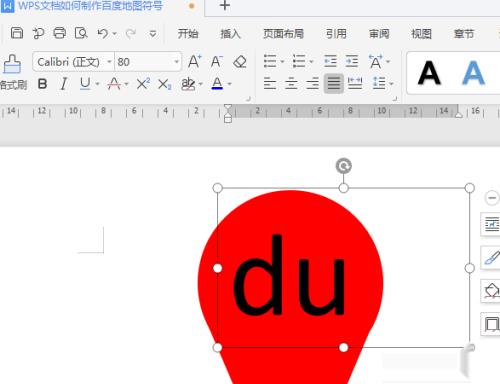Open Print Preview icon
This screenshot has height=384, width=500.
[x=81, y=33]
